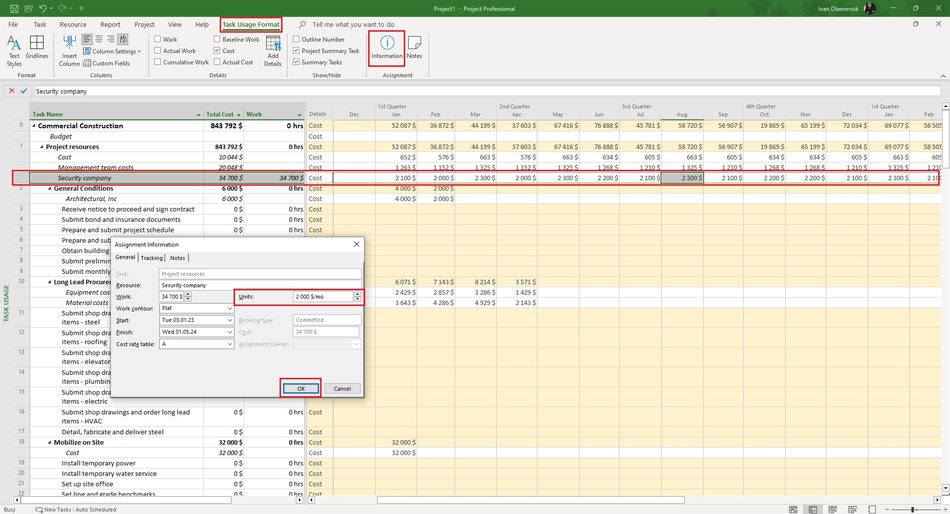
Task: Toggle Wrap Text in the Columns group
Action: (x=123, y=39)
